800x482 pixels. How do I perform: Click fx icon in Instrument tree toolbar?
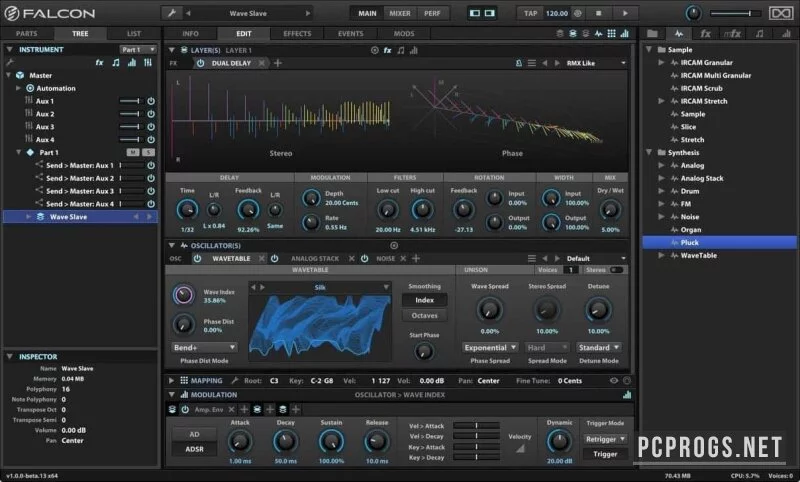(99, 62)
